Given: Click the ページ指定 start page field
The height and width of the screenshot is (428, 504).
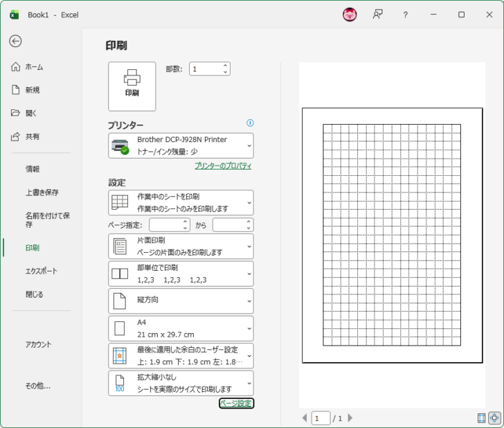Looking at the screenshot, I should (166, 225).
